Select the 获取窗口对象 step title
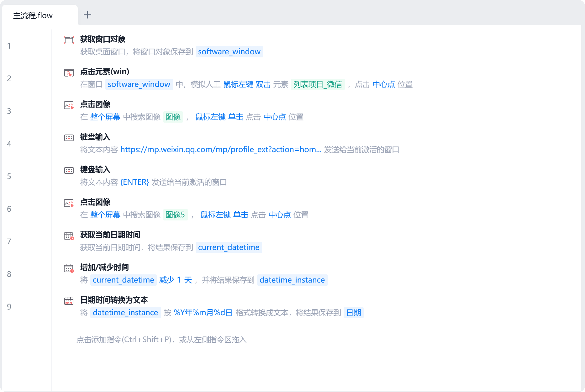The width and height of the screenshot is (585, 392). [103, 39]
